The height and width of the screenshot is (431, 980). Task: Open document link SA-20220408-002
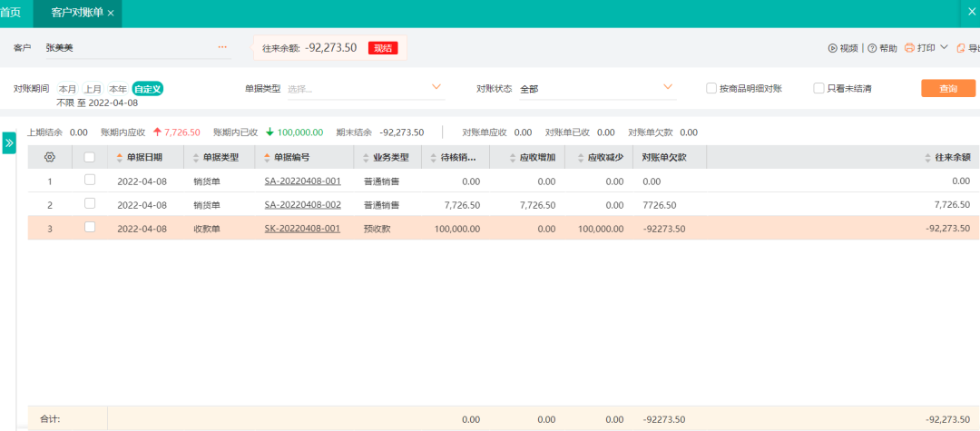(302, 205)
